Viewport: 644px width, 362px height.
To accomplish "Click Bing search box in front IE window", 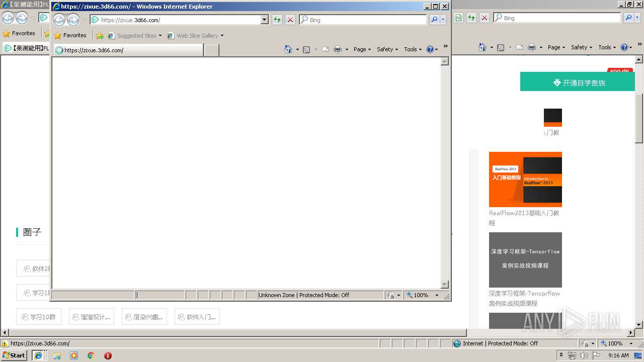I will coord(363,20).
